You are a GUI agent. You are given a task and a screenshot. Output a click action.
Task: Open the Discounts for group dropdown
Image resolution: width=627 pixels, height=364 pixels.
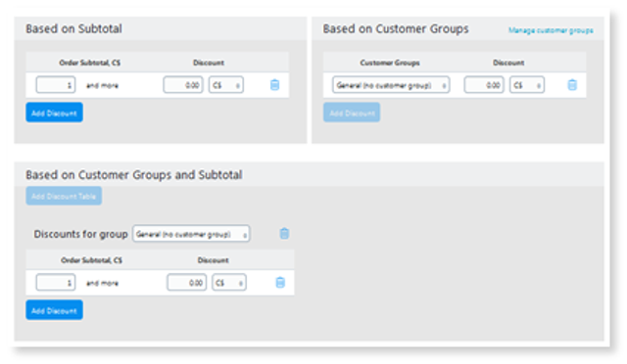coord(191,234)
